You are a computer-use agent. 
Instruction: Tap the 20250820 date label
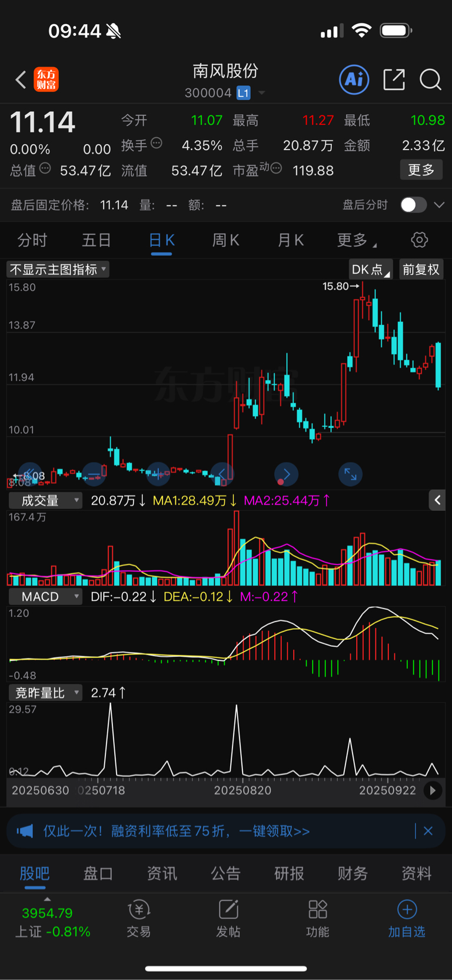pos(242,790)
